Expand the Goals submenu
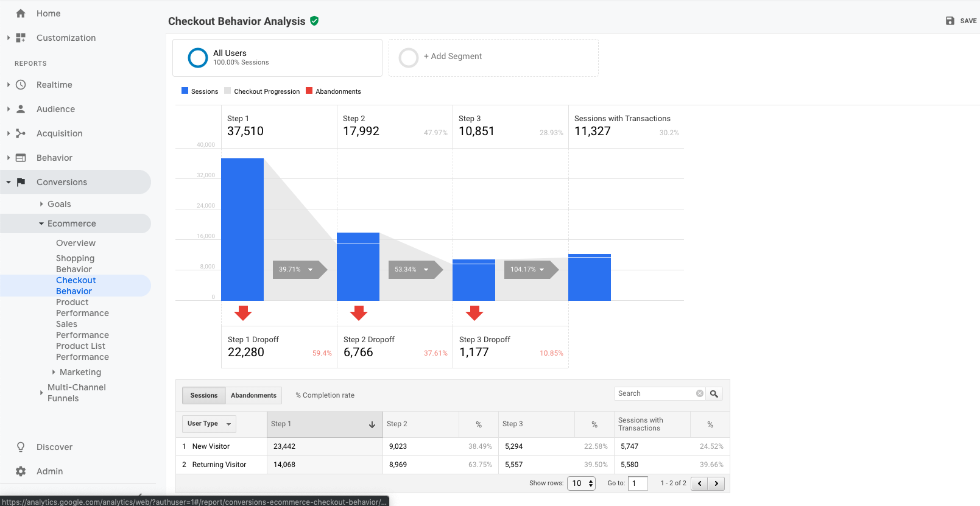 click(41, 204)
